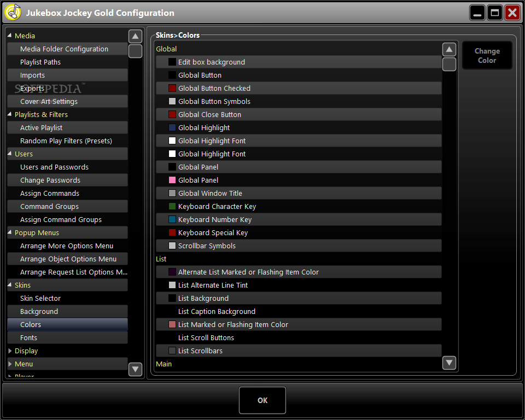
Task: Collapse the Popup Menus section
Action: 10,232
